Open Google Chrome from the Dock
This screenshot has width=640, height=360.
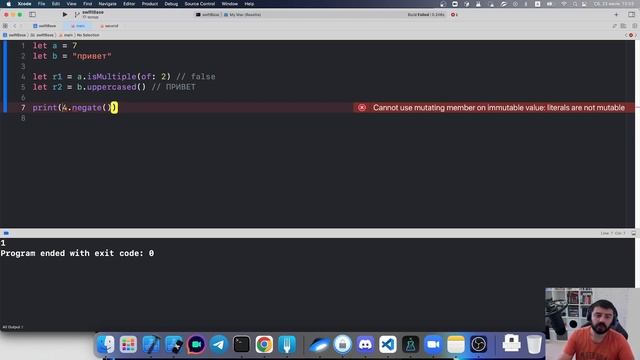tap(264, 344)
